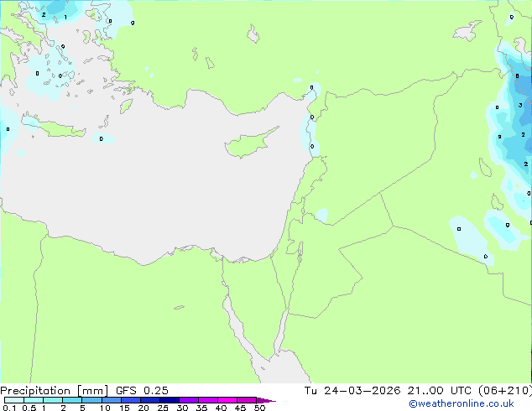The height and width of the screenshot is (411, 532).
Task: Pick the 15–20 mm legend swatch
Action: 131,400
